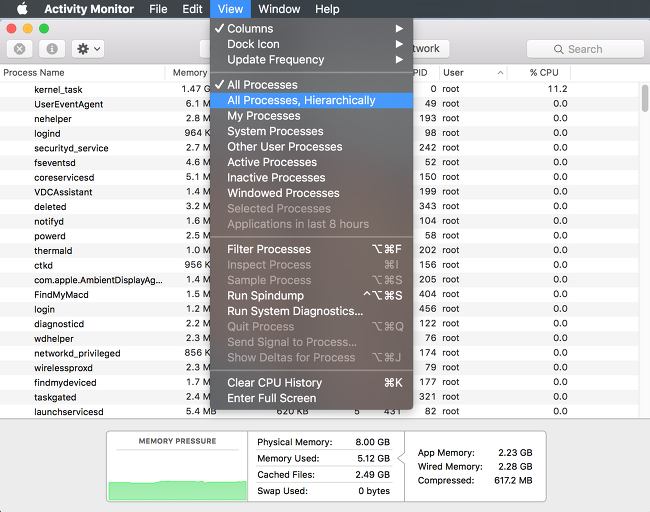The width and height of the screenshot is (650, 512).
Task: Select My Processes view
Action: [x=311, y=116]
